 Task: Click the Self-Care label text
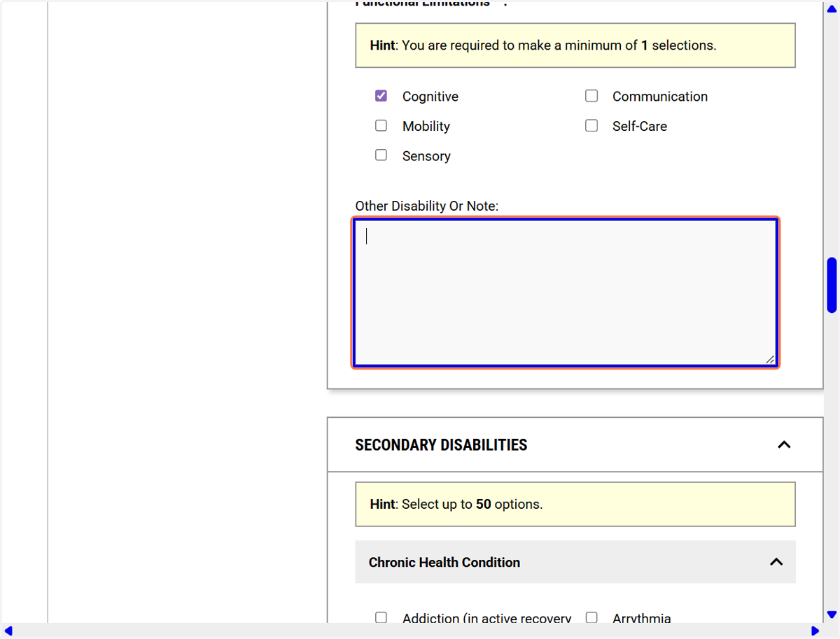click(640, 127)
